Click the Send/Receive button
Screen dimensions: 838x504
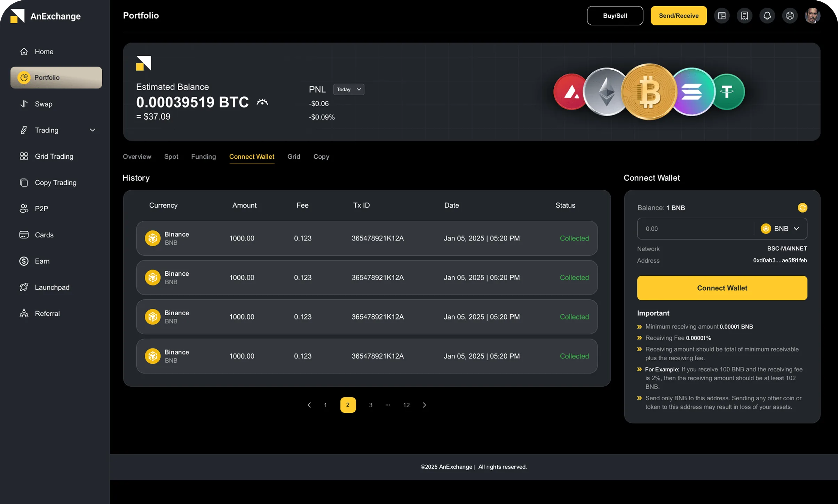coord(678,15)
